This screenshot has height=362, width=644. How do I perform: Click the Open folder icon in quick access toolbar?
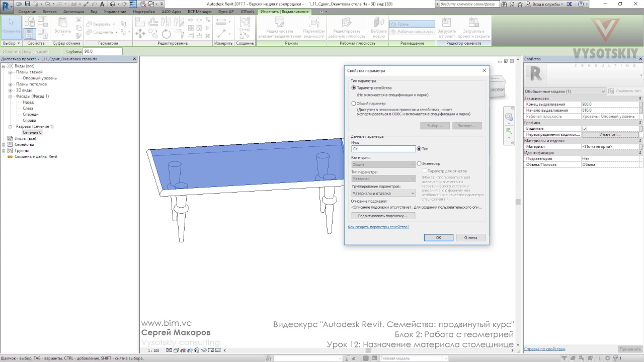point(19,4)
